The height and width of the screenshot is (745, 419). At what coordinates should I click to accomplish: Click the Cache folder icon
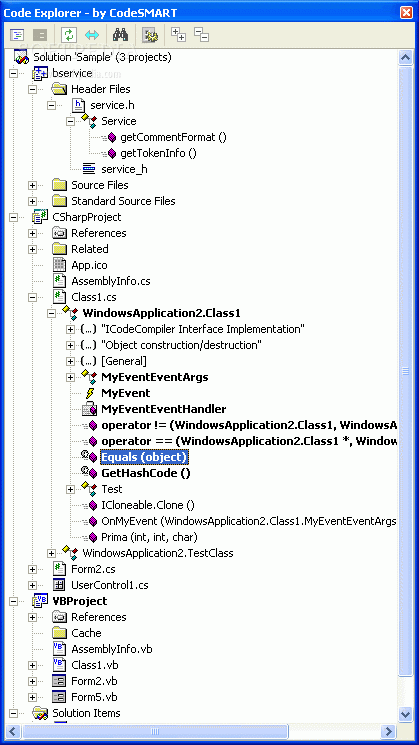(x=59, y=633)
